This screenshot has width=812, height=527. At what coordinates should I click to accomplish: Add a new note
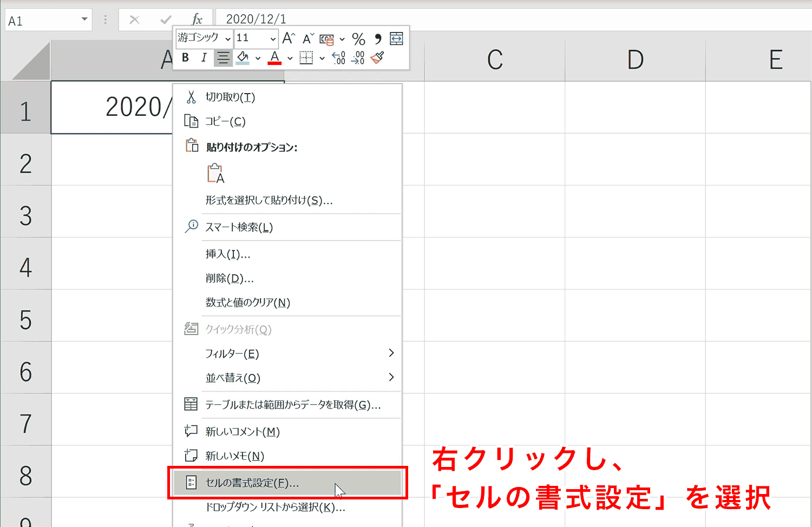(287, 456)
